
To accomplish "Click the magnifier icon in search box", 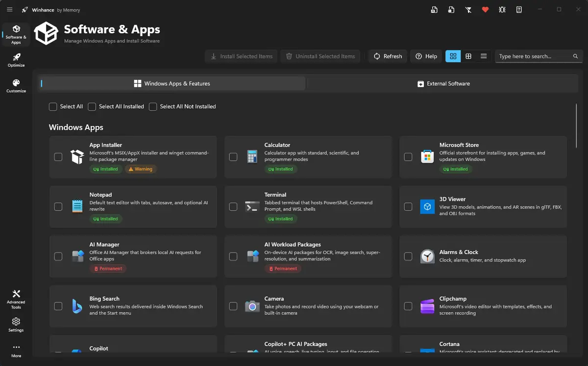I will [576, 56].
